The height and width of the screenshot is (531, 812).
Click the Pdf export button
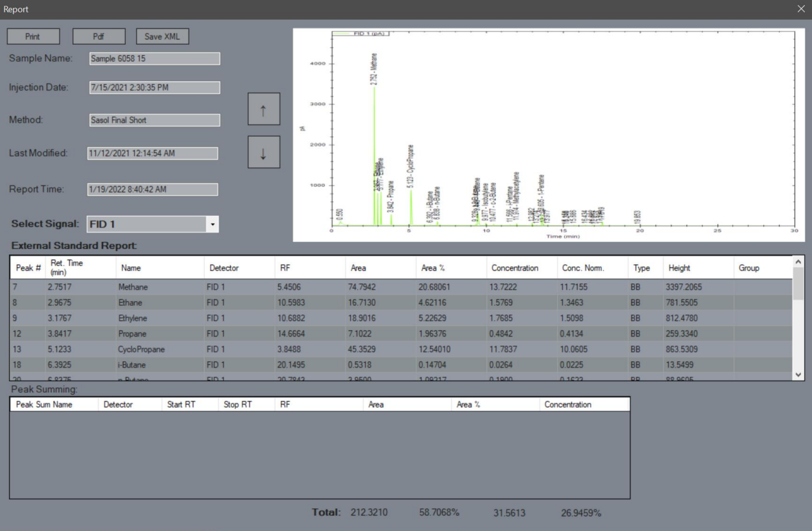(x=99, y=37)
